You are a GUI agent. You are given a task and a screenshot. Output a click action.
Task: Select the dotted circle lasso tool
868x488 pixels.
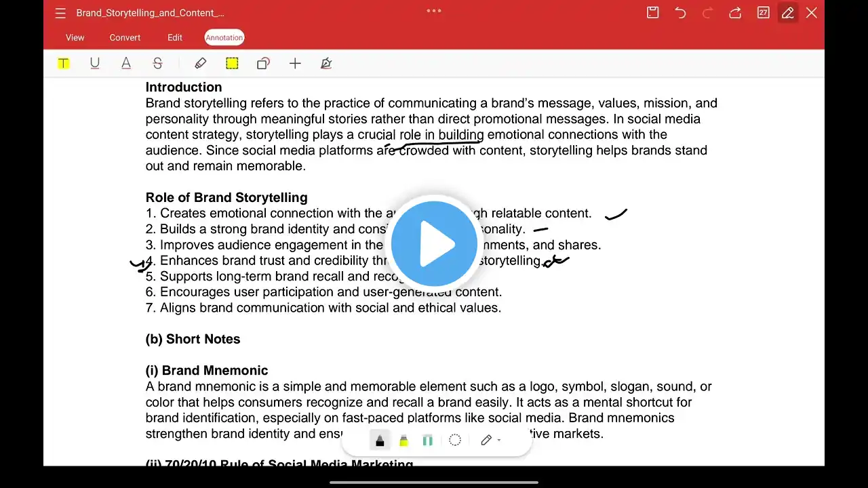pyautogui.click(x=455, y=441)
